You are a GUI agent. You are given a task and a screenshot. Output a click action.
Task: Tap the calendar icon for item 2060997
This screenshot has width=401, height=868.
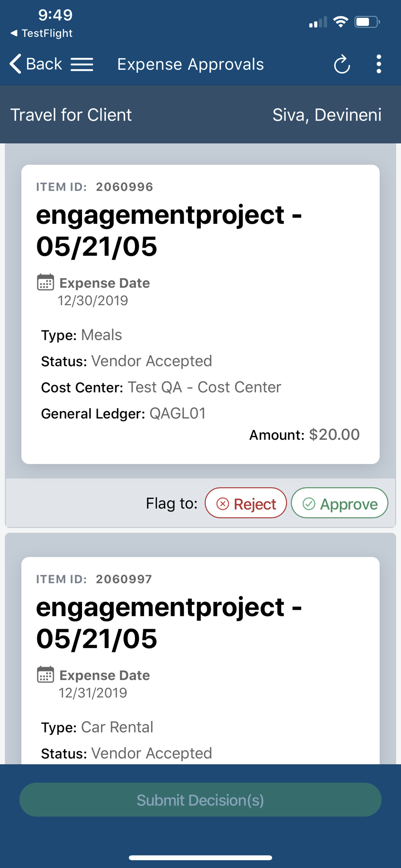click(x=46, y=674)
